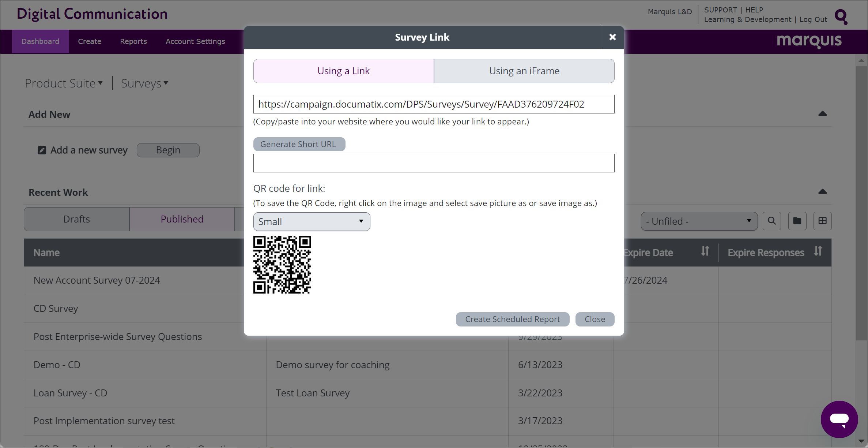Viewport: 868px width, 448px height.
Task: Click the Log Out link
Action: click(x=813, y=19)
